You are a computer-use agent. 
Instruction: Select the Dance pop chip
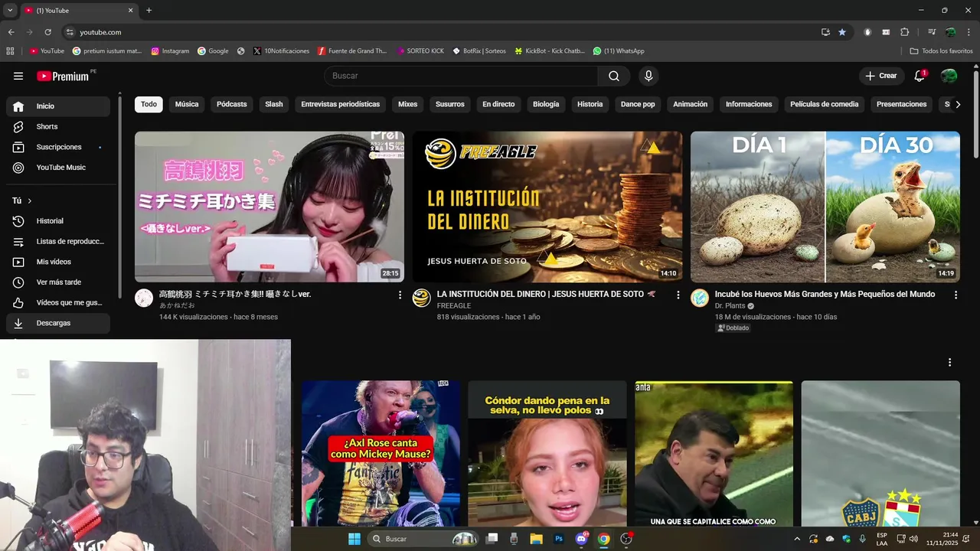pos(638,104)
